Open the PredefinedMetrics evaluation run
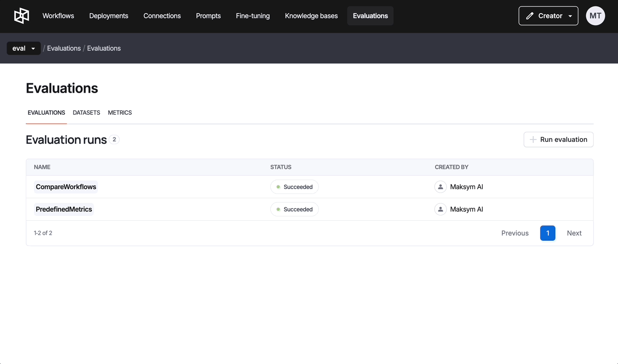Image resolution: width=618 pixels, height=364 pixels. (x=64, y=209)
